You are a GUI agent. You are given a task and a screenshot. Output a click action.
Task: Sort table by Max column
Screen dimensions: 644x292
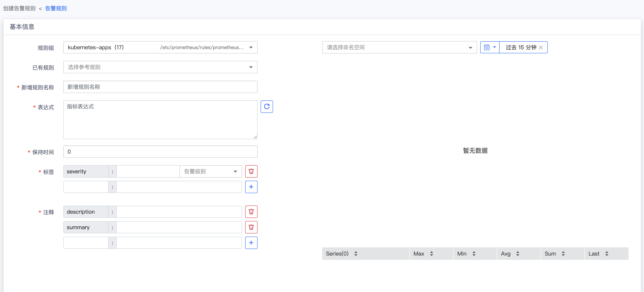pyautogui.click(x=431, y=254)
